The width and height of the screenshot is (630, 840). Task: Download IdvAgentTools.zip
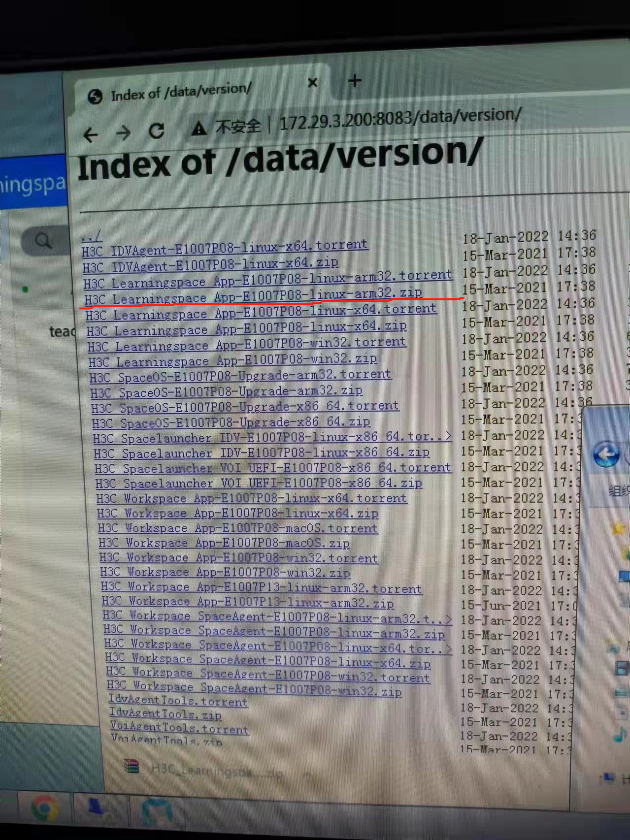pos(166,714)
